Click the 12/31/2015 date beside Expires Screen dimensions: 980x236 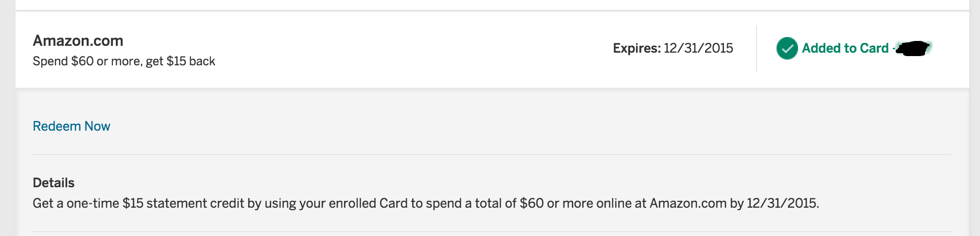(698, 48)
